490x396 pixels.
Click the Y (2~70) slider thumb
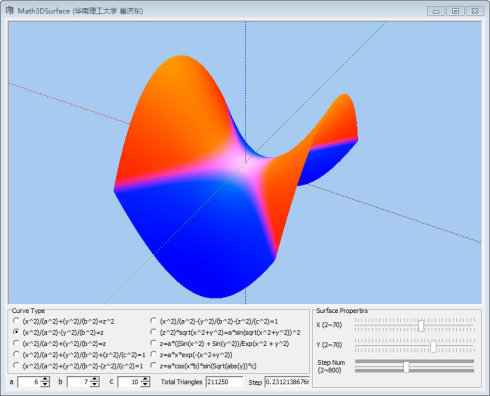[433, 346]
